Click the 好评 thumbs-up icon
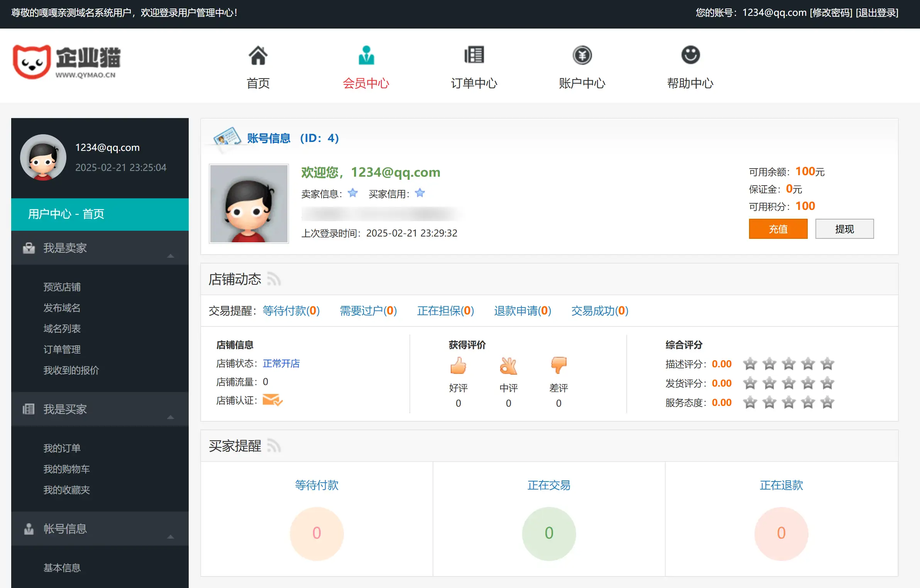The image size is (920, 588). pyautogui.click(x=458, y=366)
